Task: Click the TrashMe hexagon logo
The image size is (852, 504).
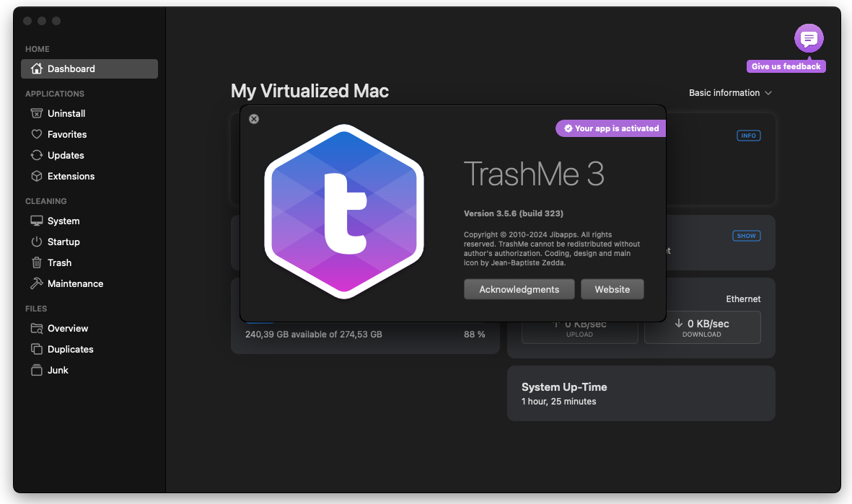Action: 344,211
